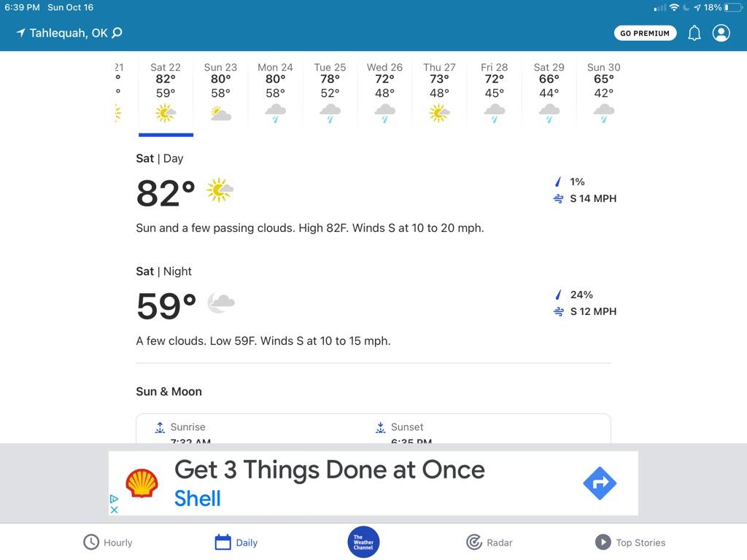Choose Thu 27 forecast day

point(439,93)
